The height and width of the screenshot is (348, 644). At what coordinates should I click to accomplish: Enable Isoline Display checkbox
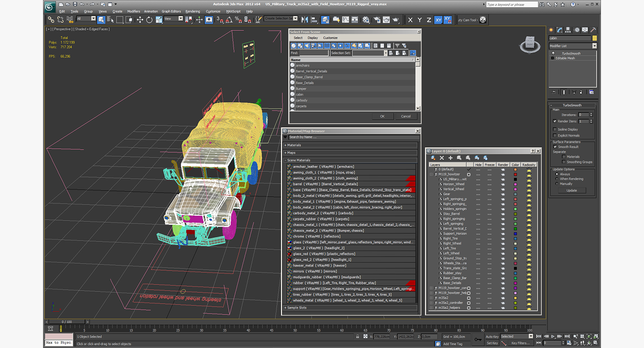tap(554, 129)
